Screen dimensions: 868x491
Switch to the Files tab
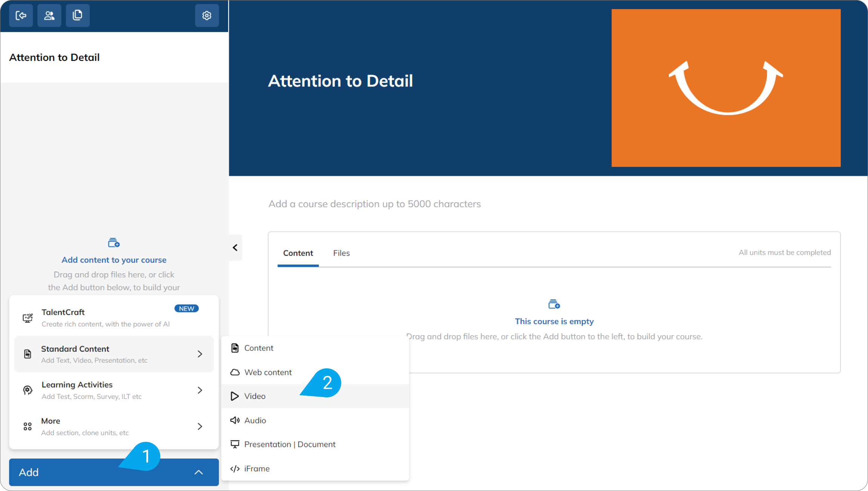pyautogui.click(x=341, y=253)
